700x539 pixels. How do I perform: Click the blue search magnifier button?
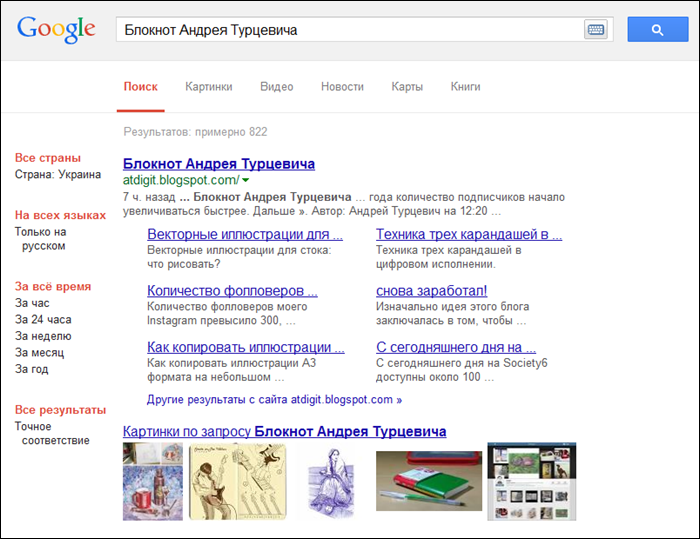[x=658, y=29]
